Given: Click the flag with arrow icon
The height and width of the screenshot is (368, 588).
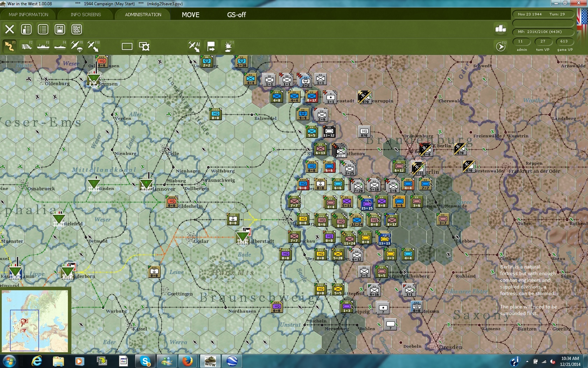Looking at the screenshot, I should point(211,46).
